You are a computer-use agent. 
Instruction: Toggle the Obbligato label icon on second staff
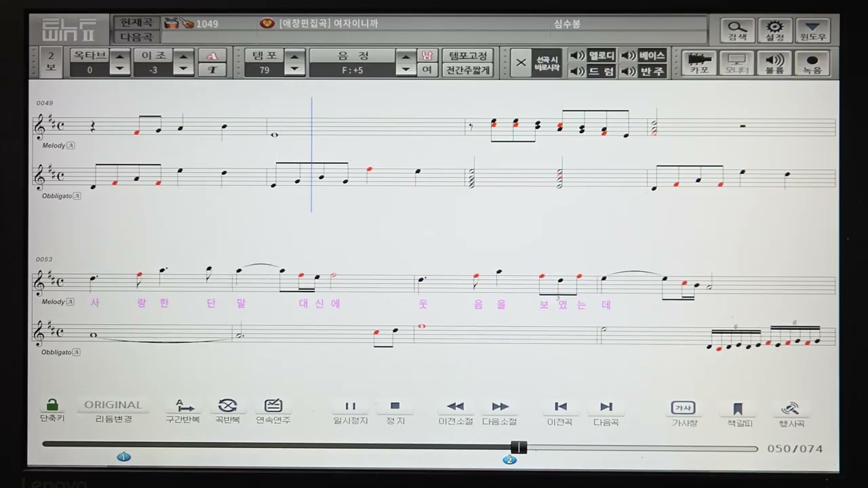click(x=77, y=196)
